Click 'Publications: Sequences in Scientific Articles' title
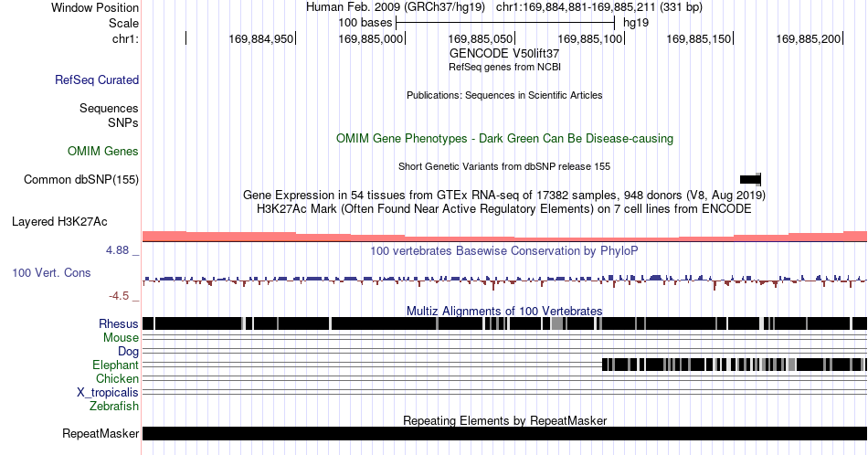This screenshot has height=455, width=868. coord(504,95)
